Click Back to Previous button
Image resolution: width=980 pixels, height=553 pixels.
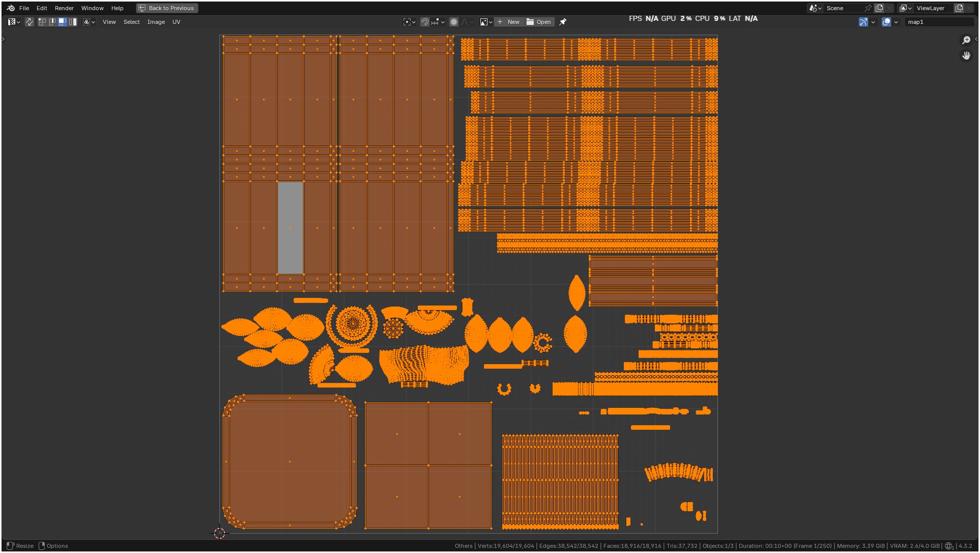coord(167,8)
